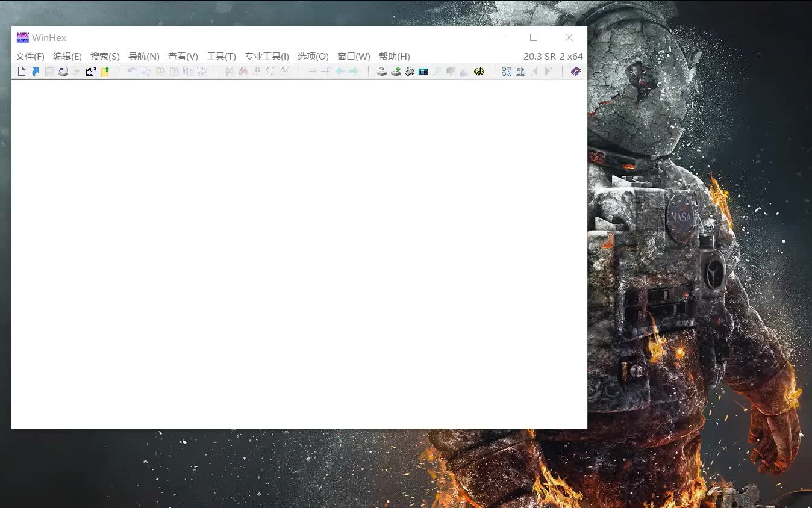Click the Open Disk toolbar icon
This screenshot has height=508, width=812.
382,72
